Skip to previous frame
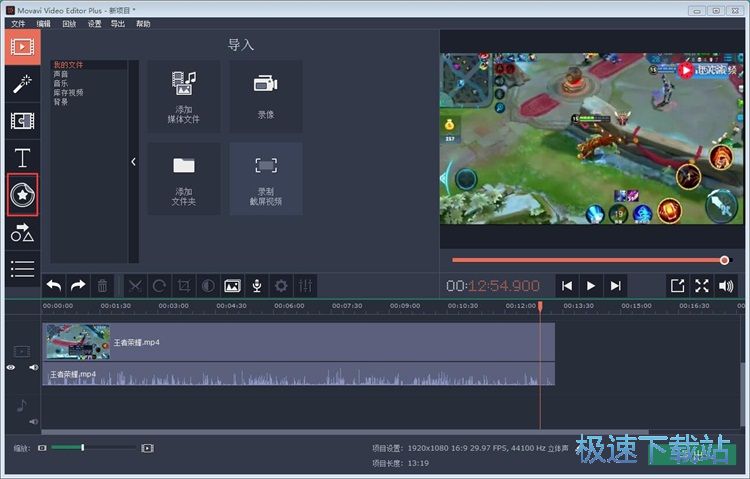The image size is (750, 479). [x=567, y=286]
